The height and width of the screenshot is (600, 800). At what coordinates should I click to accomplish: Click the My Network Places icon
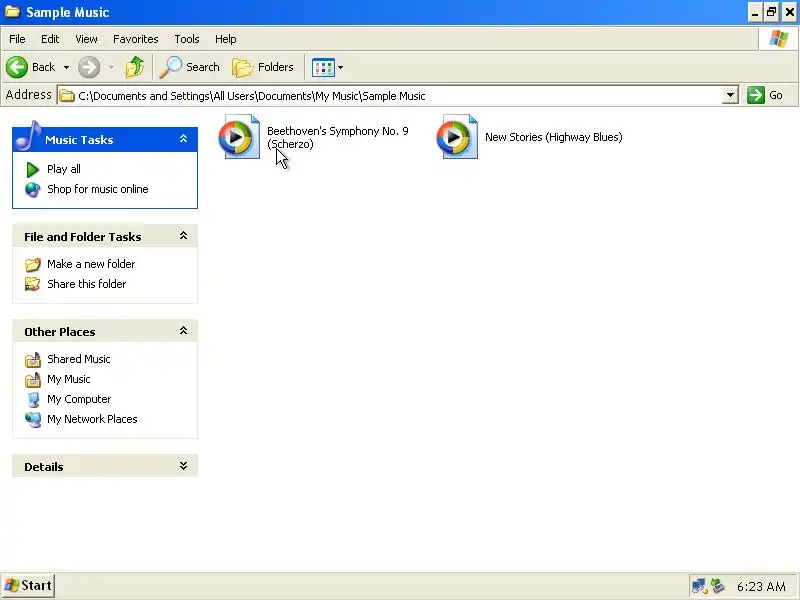[33, 420]
